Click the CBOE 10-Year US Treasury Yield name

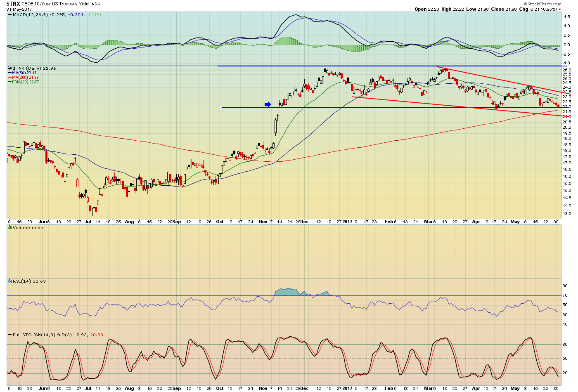click(x=55, y=4)
